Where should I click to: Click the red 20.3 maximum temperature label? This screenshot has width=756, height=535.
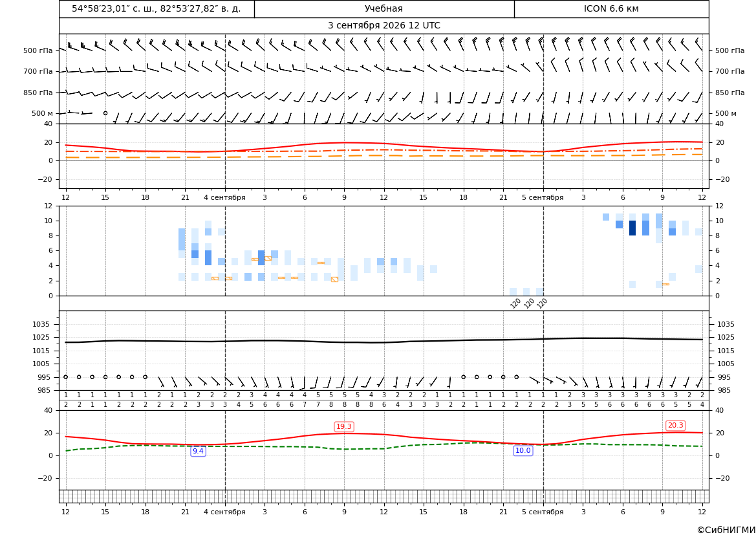[675, 426]
